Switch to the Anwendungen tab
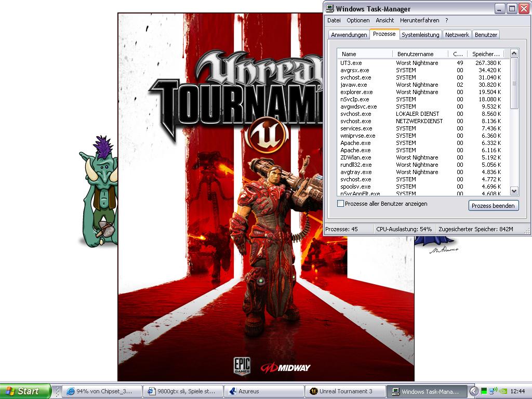Image resolution: width=532 pixels, height=399 pixels. point(349,35)
